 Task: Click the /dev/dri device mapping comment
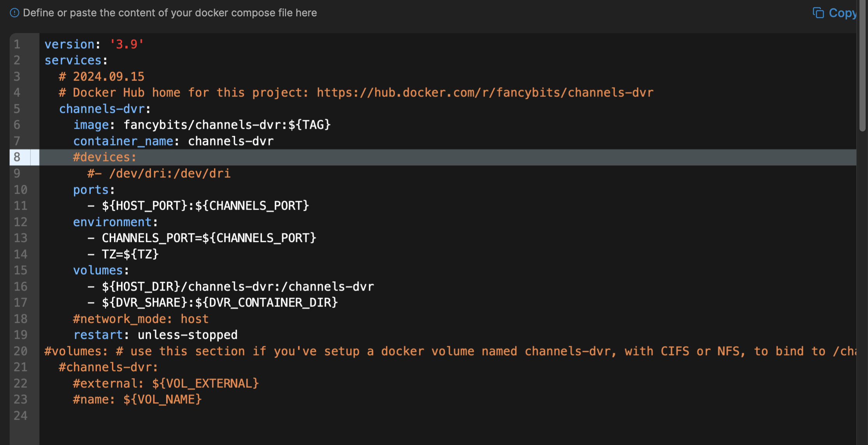point(159,173)
